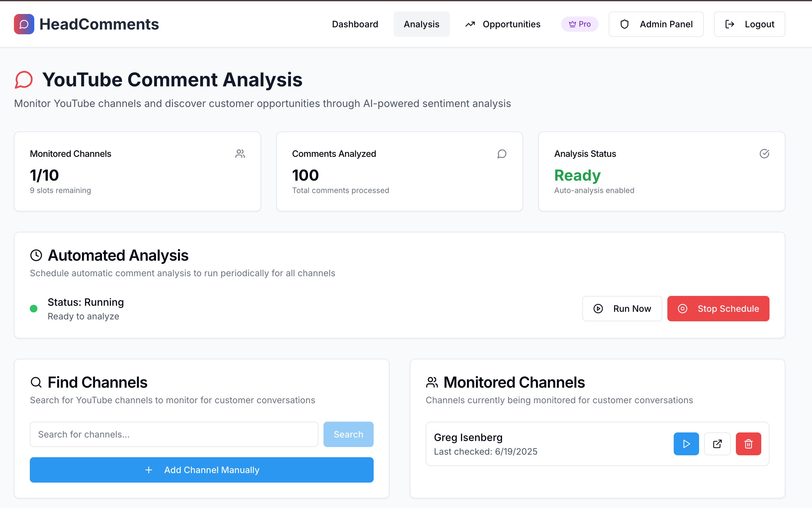
Task: Click the Admin Panel shield icon
Action: coord(625,24)
